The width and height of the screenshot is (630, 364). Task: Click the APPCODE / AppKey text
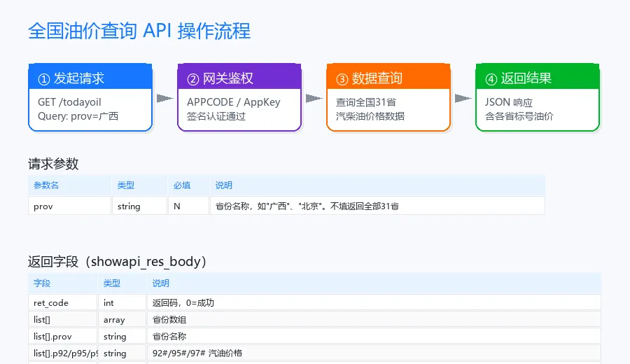coord(233,102)
